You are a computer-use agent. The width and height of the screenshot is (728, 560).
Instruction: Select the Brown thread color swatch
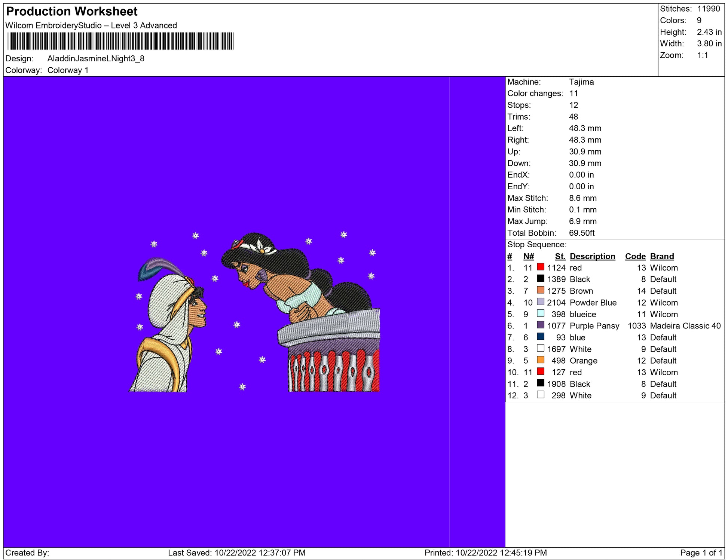coord(541,290)
